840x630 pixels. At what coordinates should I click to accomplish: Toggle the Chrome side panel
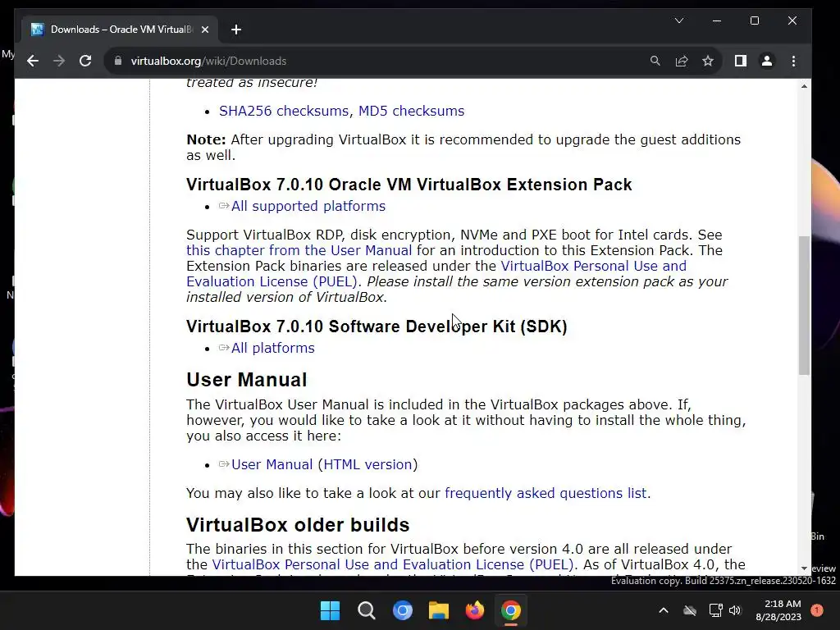point(741,61)
